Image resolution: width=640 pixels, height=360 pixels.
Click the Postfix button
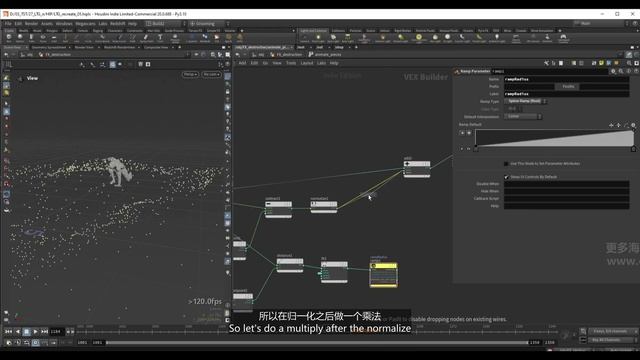[x=568, y=87]
